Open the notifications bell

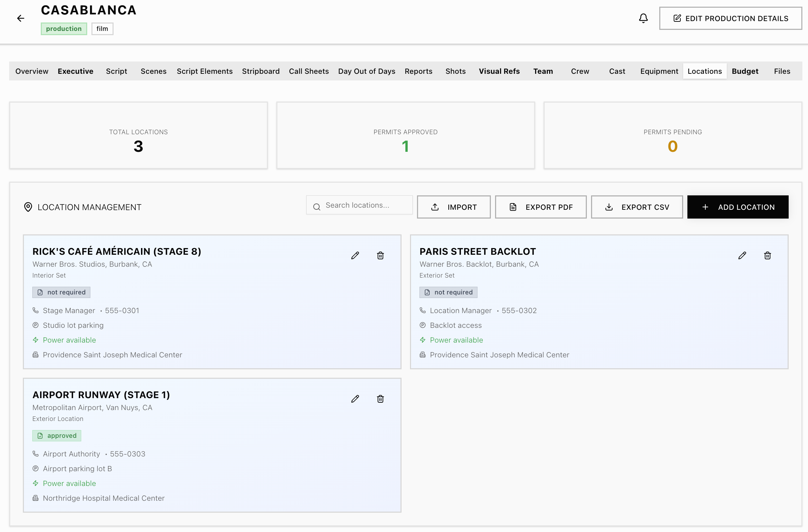(x=643, y=18)
